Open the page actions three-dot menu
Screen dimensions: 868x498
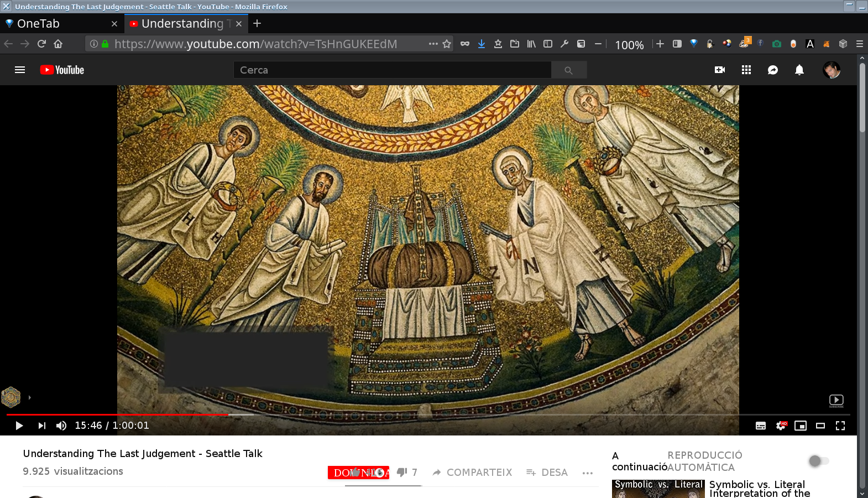(433, 44)
